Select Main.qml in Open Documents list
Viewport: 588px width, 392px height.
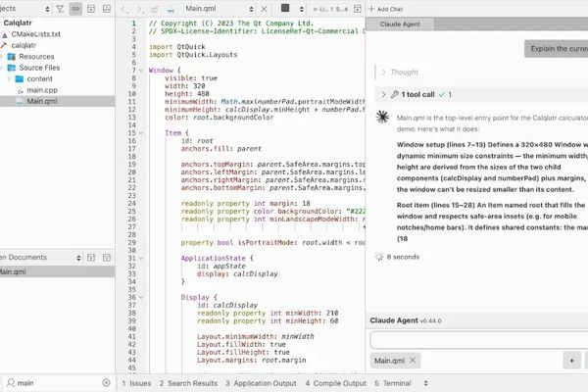coord(58,271)
